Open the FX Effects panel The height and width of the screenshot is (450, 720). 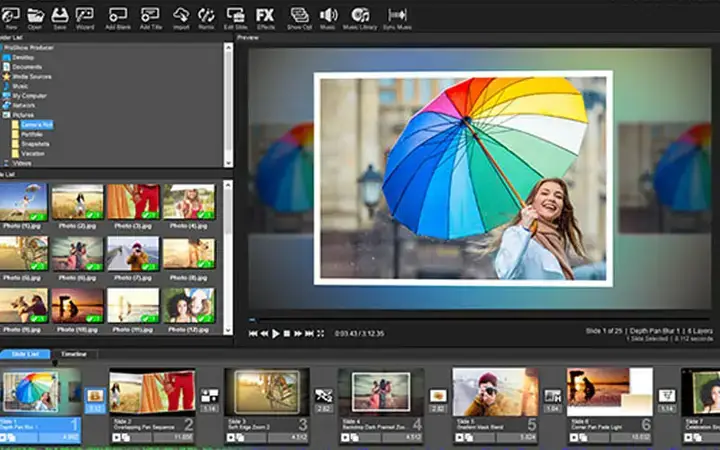click(x=265, y=18)
